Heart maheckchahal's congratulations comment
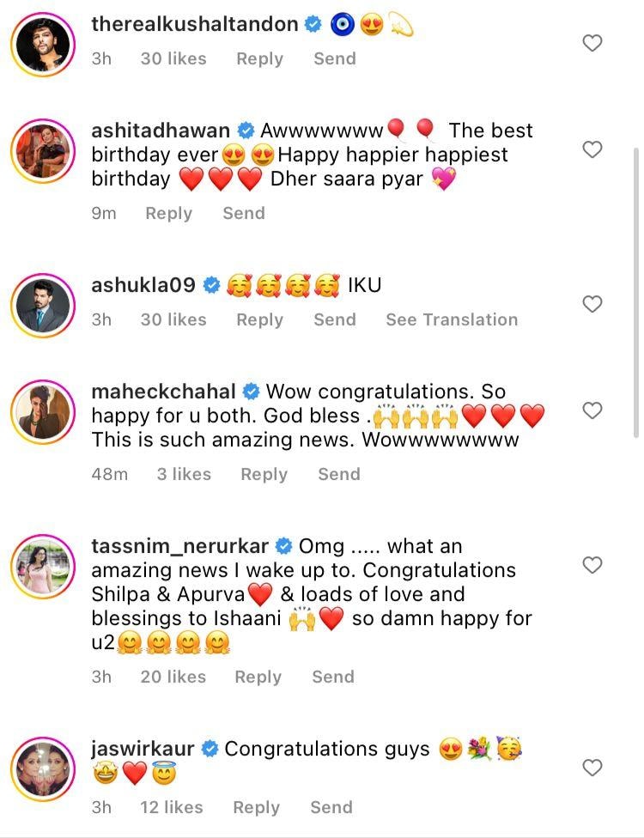 tap(592, 410)
